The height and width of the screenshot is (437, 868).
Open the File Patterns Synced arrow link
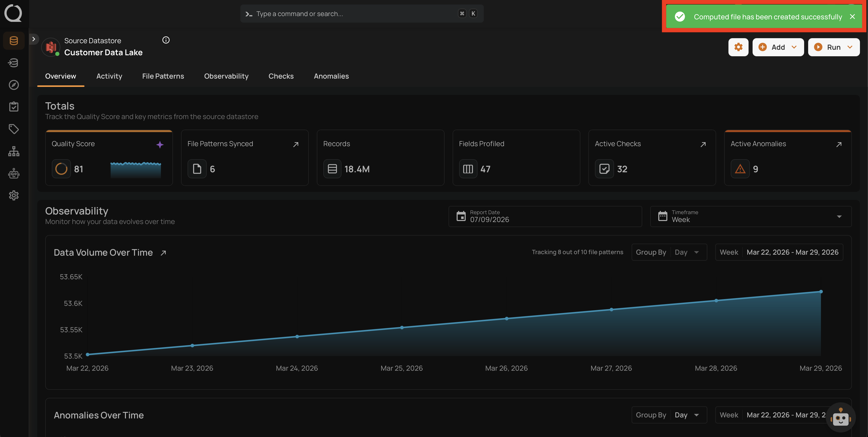(296, 144)
